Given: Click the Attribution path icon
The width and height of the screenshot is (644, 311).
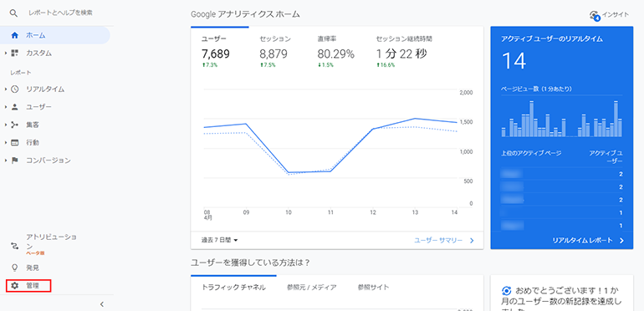Looking at the screenshot, I should pyautogui.click(x=15, y=246).
